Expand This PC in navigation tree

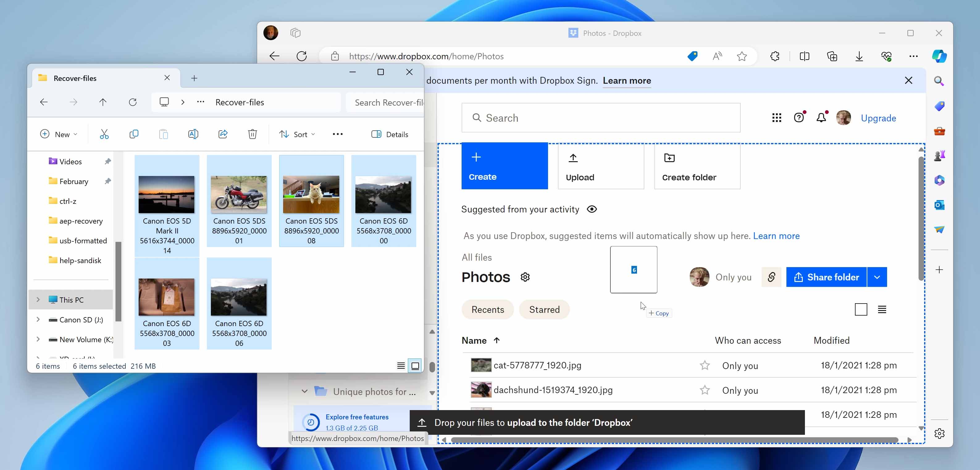click(38, 300)
